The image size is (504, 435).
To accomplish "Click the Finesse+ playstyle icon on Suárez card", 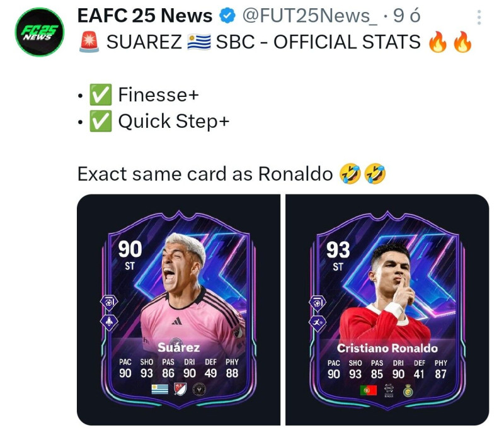I will click(109, 303).
